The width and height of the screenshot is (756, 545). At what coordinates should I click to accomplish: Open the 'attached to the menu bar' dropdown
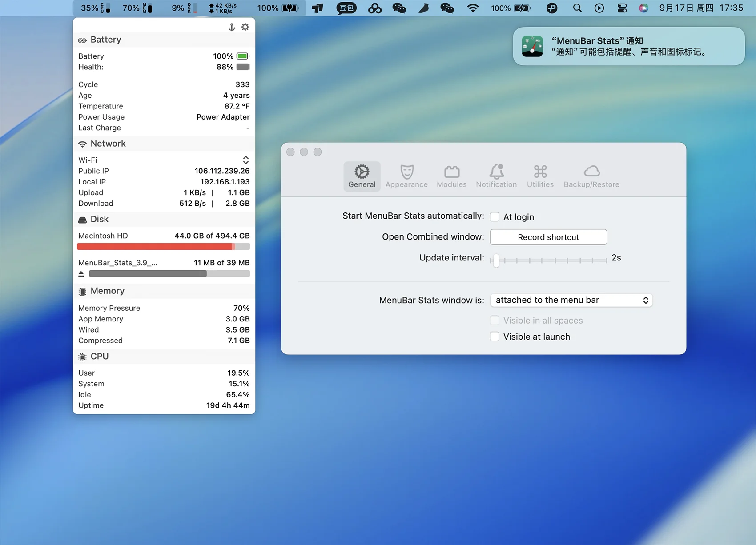point(571,300)
